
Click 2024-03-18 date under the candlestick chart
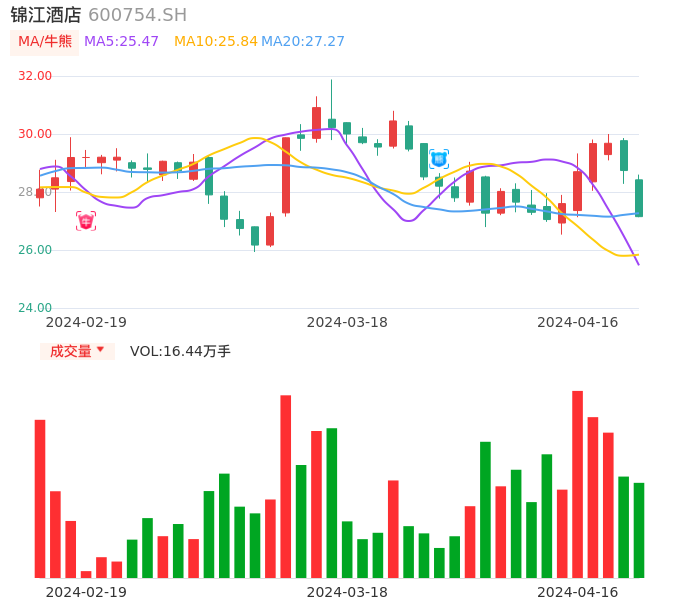click(347, 322)
